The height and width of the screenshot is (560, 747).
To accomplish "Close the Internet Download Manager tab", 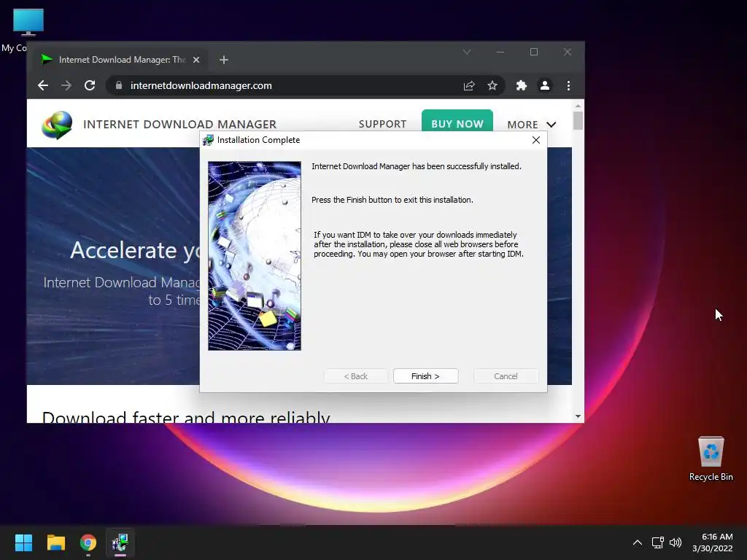I will (196, 60).
